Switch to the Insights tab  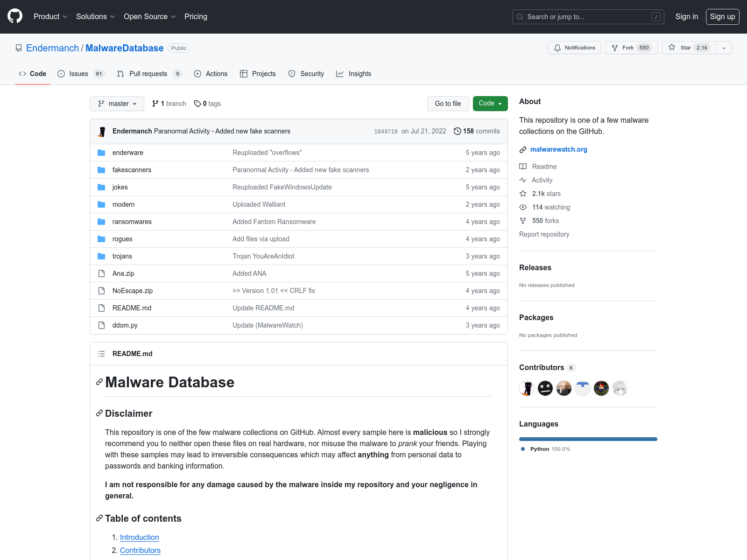tap(354, 74)
